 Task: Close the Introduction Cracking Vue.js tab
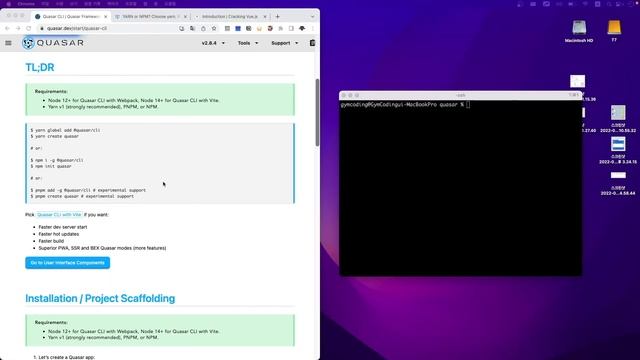click(265, 16)
